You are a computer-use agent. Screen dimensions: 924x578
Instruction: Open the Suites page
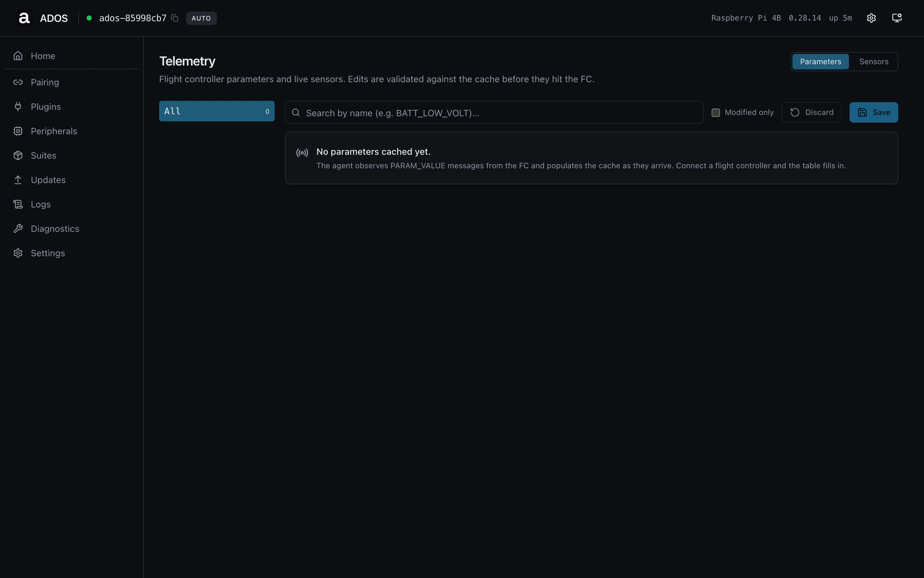[72, 156]
